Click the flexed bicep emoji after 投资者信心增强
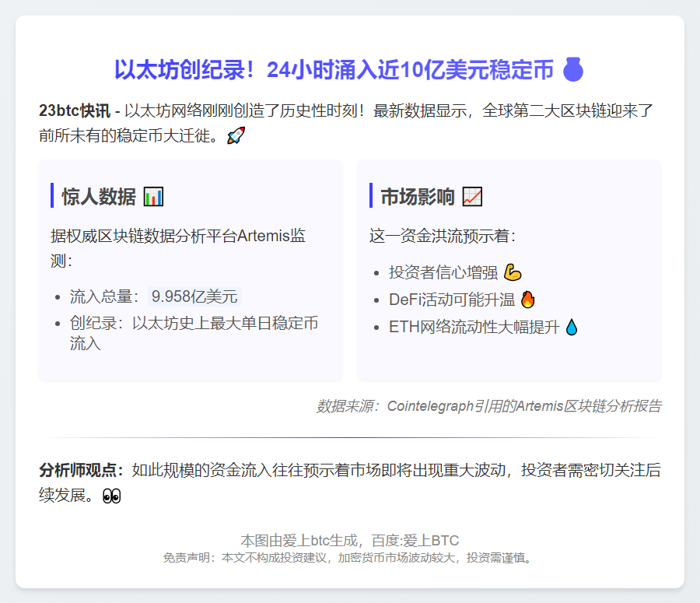This screenshot has height=603, width=700. 513,272
